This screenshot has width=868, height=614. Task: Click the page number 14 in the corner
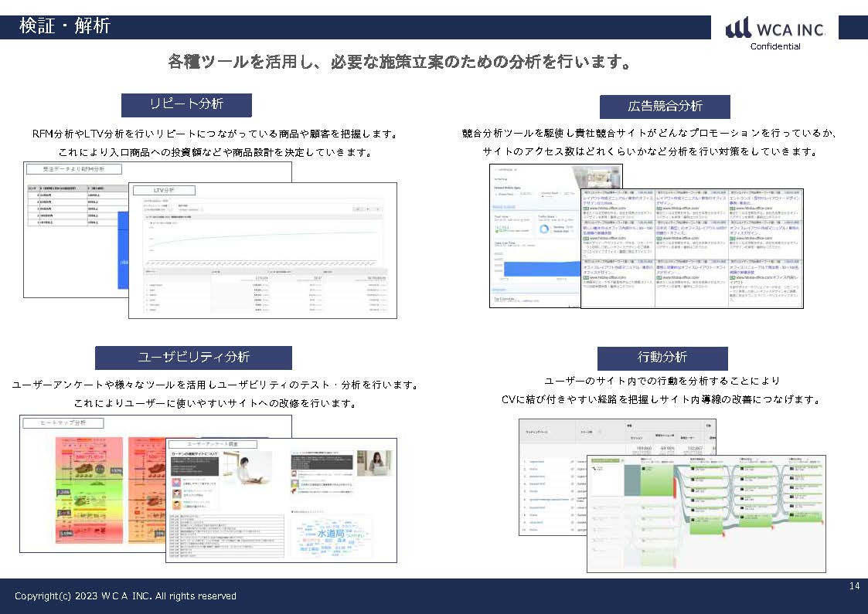pyautogui.click(x=853, y=586)
